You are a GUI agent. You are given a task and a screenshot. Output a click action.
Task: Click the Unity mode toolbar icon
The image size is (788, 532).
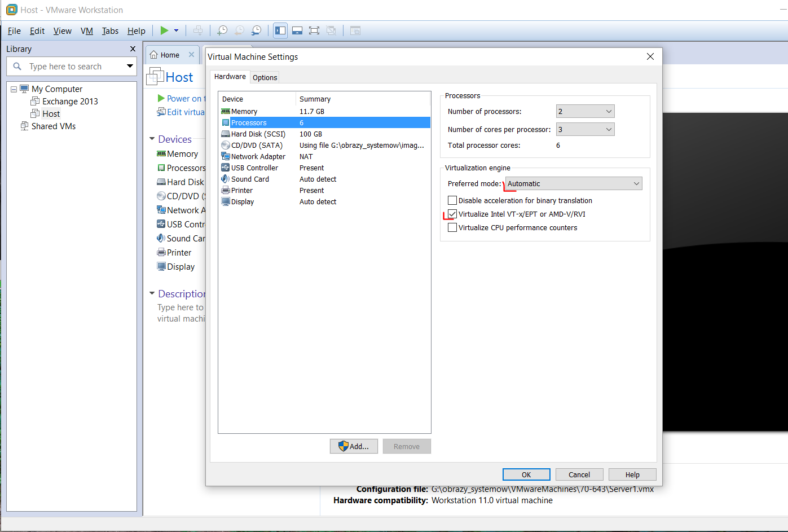331,30
